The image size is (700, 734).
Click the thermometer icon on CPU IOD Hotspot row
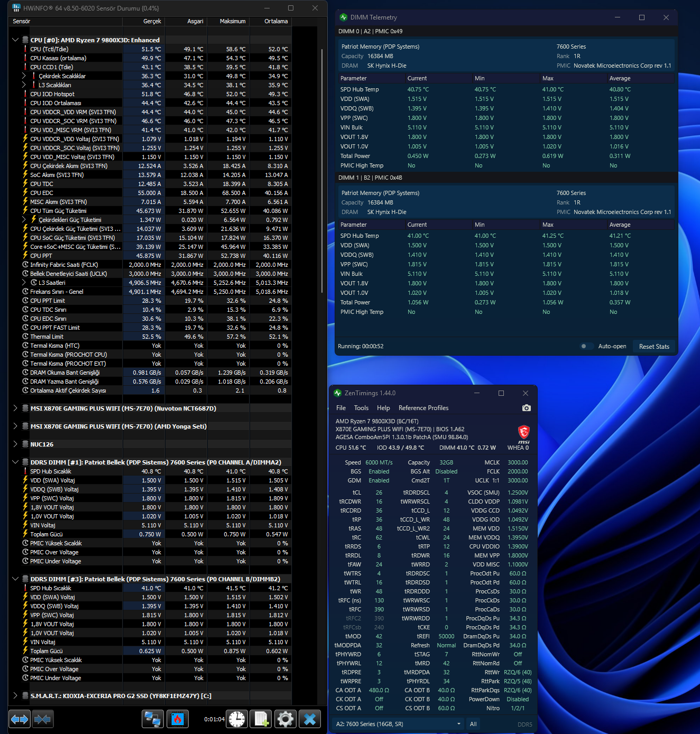pyautogui.click(x=25, y=94)
